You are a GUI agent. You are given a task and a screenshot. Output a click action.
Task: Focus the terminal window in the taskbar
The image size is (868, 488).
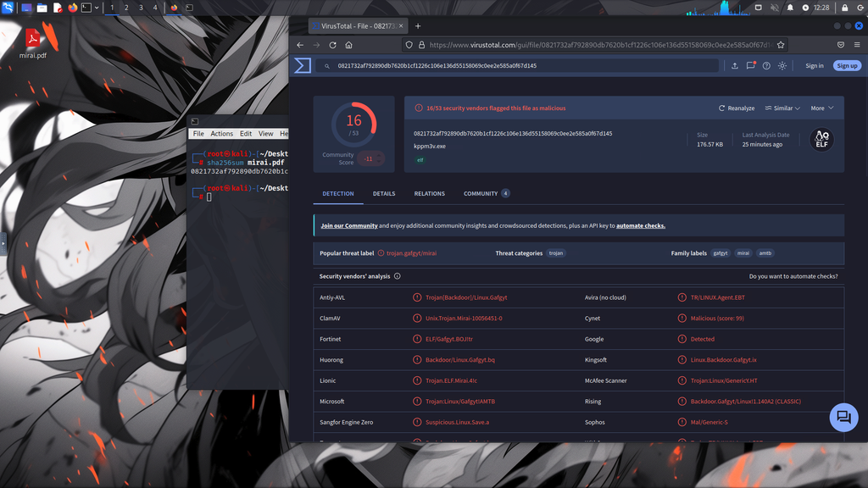tap(189, 8)
